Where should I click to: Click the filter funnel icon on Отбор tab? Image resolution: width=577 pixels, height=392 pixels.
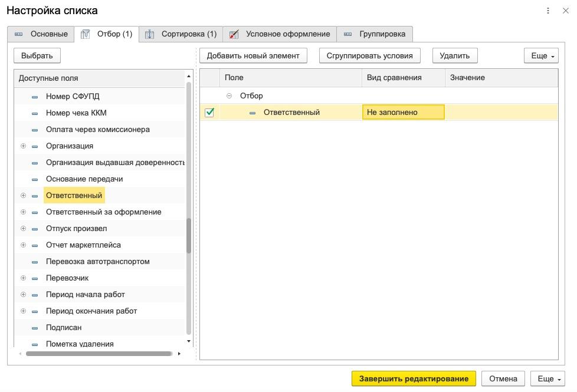85,34
